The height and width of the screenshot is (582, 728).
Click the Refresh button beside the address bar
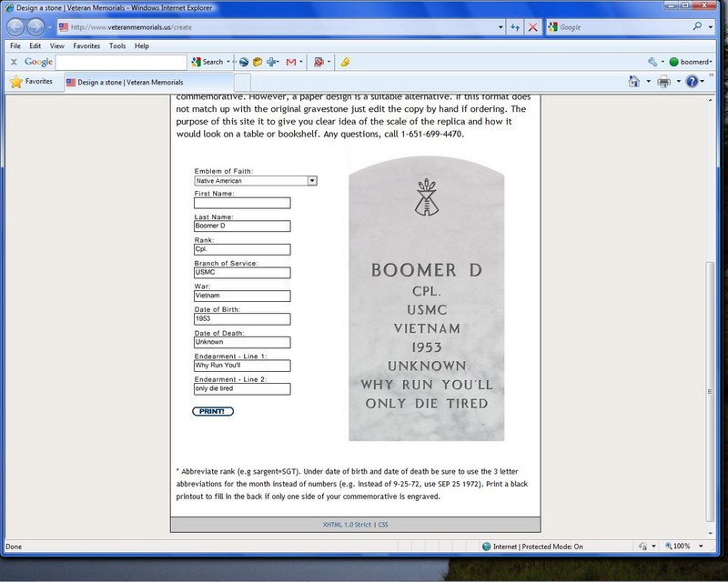[x=515, y=27]
